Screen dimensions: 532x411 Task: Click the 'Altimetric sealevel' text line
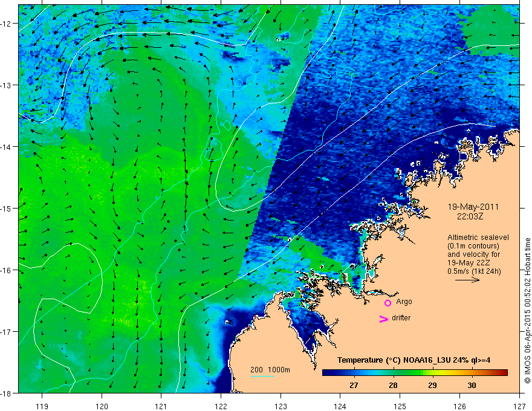pyautogui.click(x=478, y=238)
